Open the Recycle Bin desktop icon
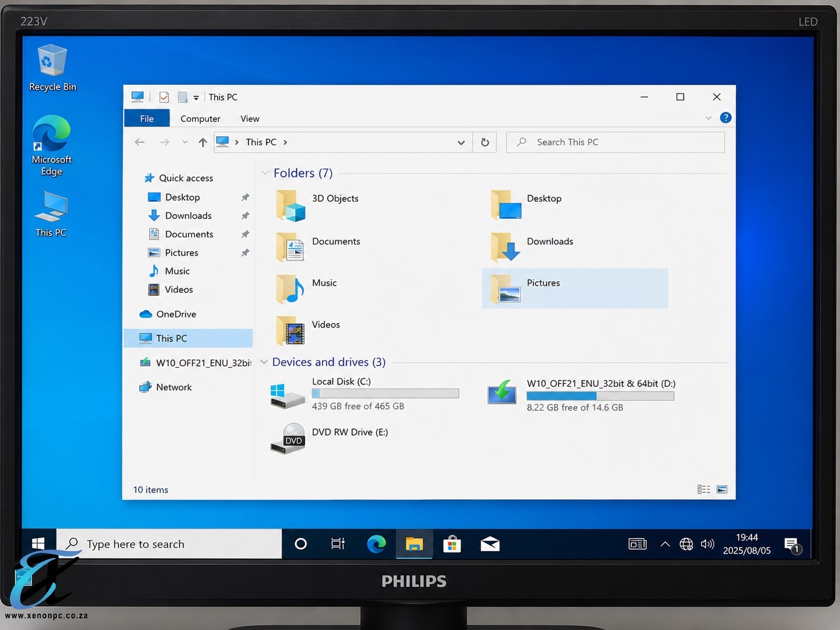This screenshot has height=630, width=840. coord(52,68)
